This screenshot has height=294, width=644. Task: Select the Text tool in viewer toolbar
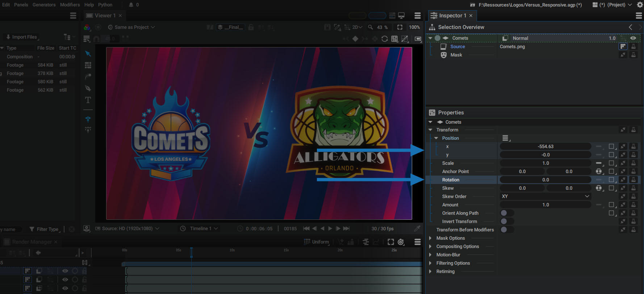(x=88, y=100)
